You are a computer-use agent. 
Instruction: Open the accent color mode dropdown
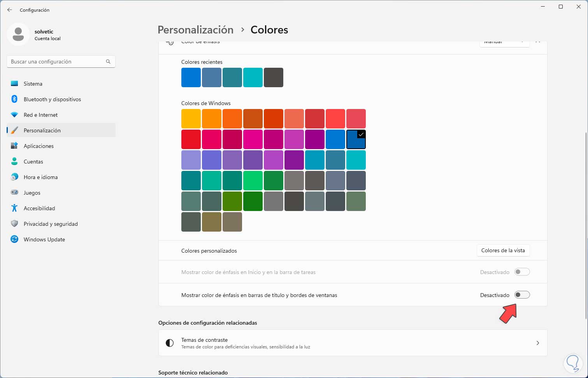tap(504, 43)
